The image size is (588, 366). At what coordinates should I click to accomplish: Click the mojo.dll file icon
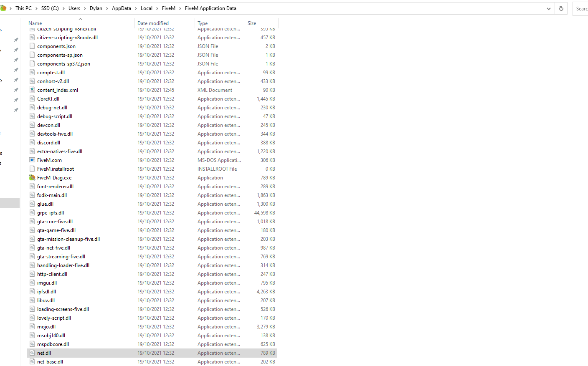pyautogui.click(x=32, y=326)
